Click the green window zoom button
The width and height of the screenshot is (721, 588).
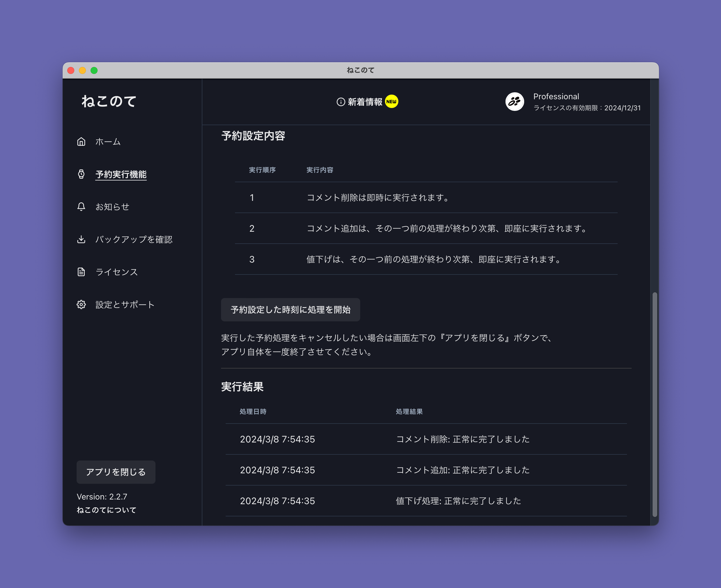pos(94,70)
